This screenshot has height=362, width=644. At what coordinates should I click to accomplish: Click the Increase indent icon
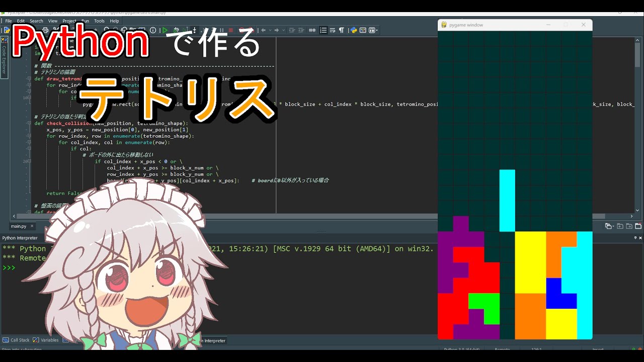click(x=301, y=30)
